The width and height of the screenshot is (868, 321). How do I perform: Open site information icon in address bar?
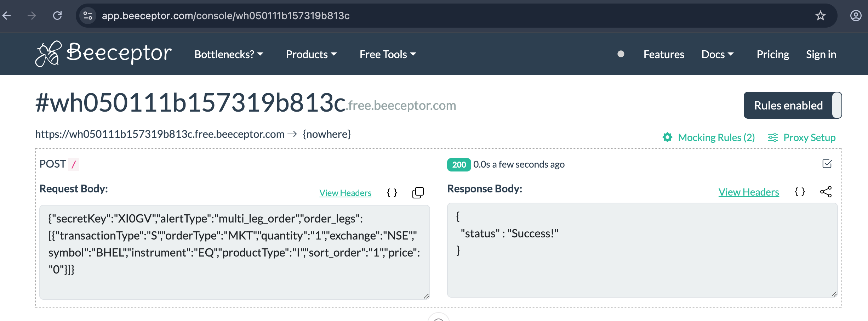point(87,16)
